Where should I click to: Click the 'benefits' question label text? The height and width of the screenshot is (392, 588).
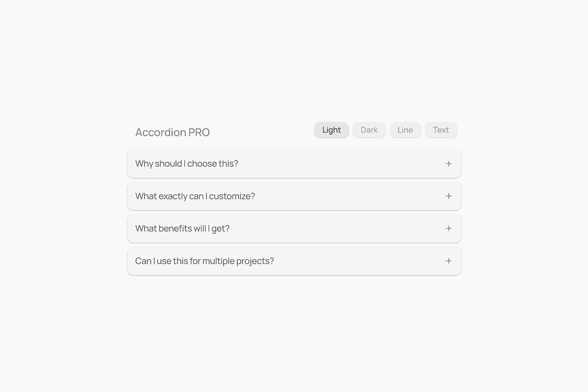tap(182, 229)
